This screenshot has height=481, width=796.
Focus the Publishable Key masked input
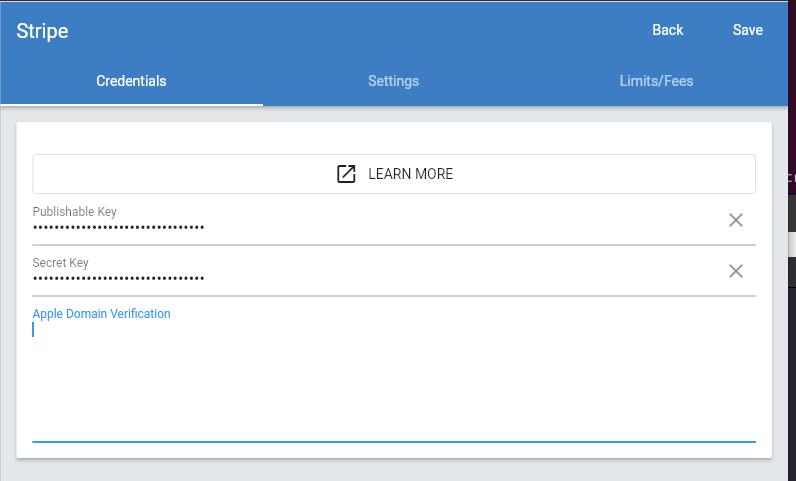(378, 227)
